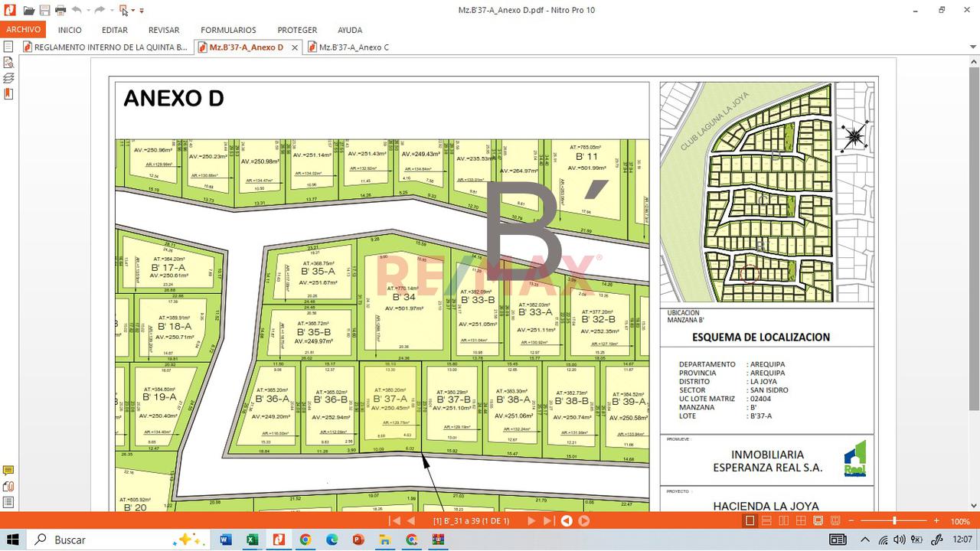Open a file using the folder icon
Viewport: 980px width, 551px height.
[28, 10]
